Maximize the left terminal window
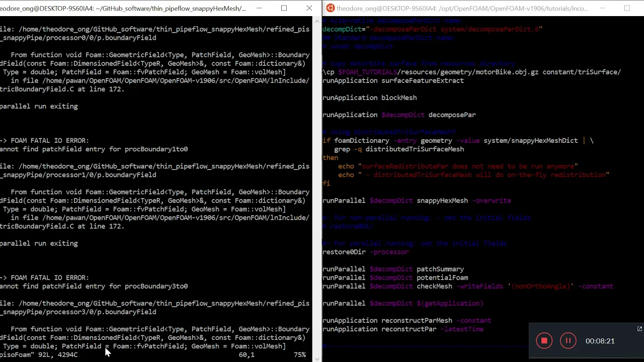The height and width of the screenshot is (362, 644). [x=284, y=8]
